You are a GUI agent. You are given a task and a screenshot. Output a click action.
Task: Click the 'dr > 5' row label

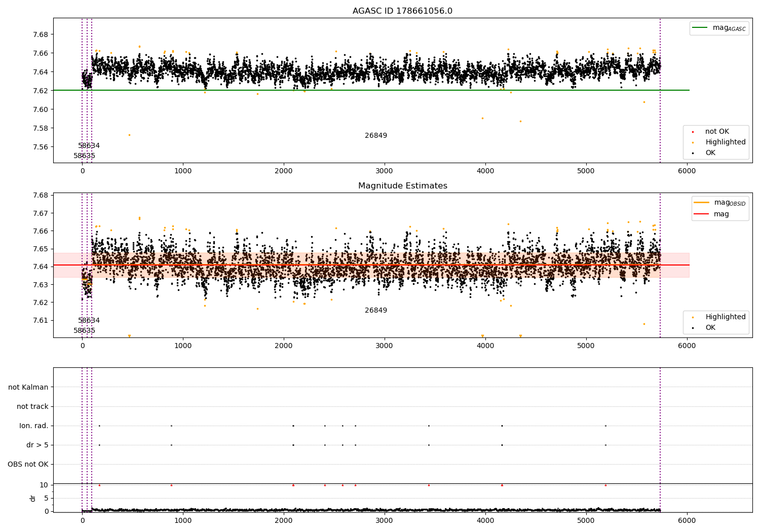[37, 445]
